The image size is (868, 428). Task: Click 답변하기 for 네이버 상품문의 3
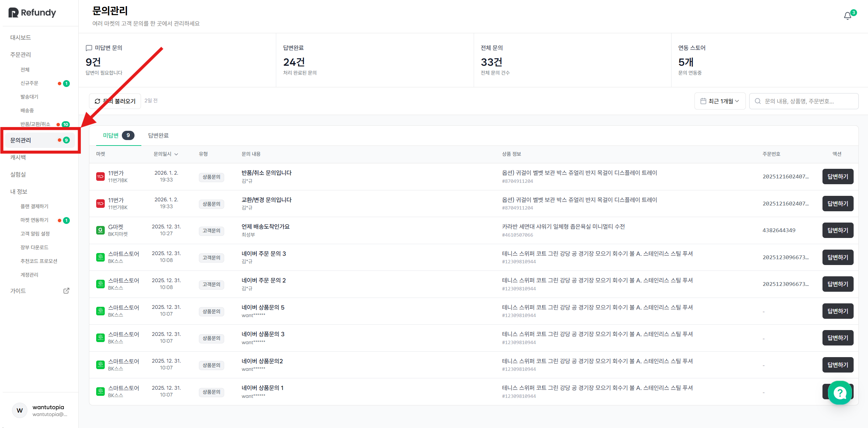tap(838, 338)
